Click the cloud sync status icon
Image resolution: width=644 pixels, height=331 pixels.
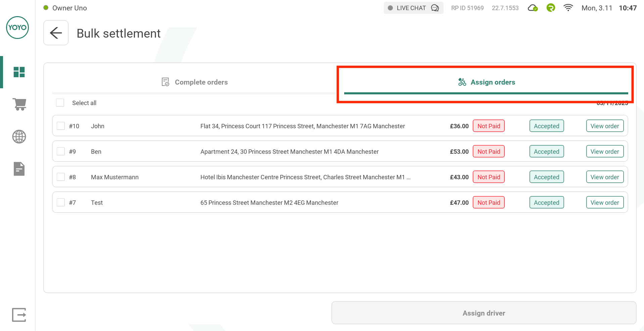click(x=533, y=8)
